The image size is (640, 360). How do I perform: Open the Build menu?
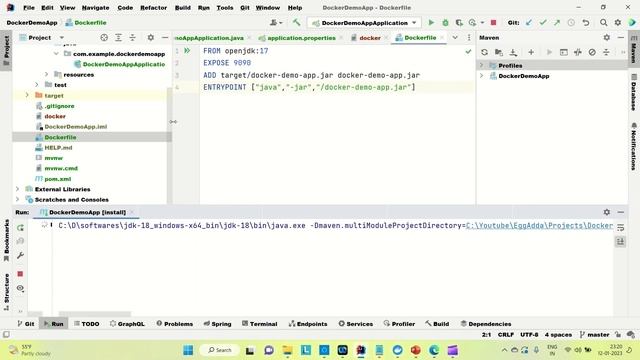(x=182, y=7)
